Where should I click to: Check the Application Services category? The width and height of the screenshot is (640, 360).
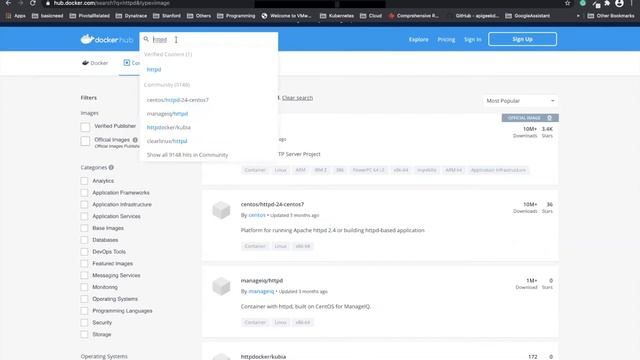click(84, 216)
